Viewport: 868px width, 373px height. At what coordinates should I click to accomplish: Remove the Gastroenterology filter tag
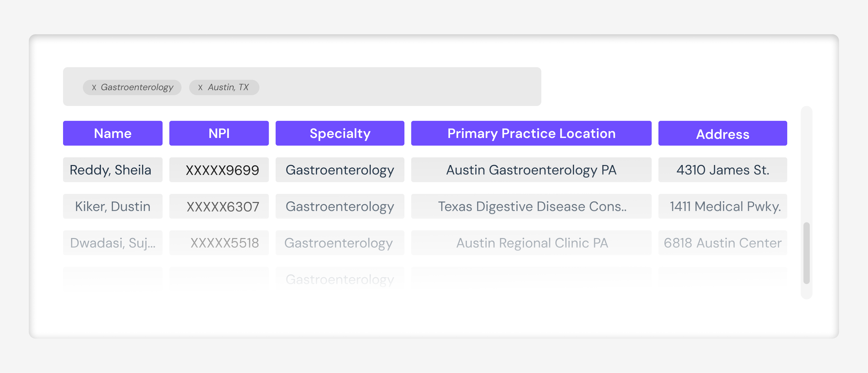tap(94, 87)
